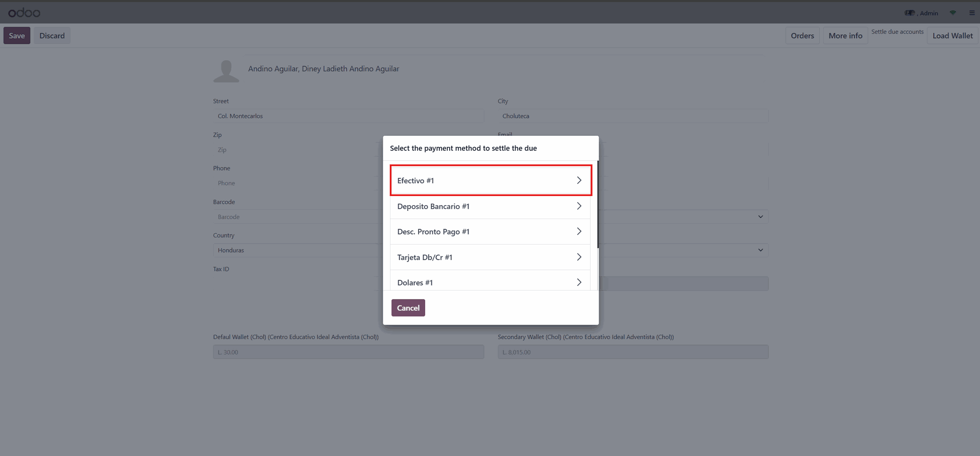Cancel the payment method dialog
The image size is (980, 456).
click(408, 308)
